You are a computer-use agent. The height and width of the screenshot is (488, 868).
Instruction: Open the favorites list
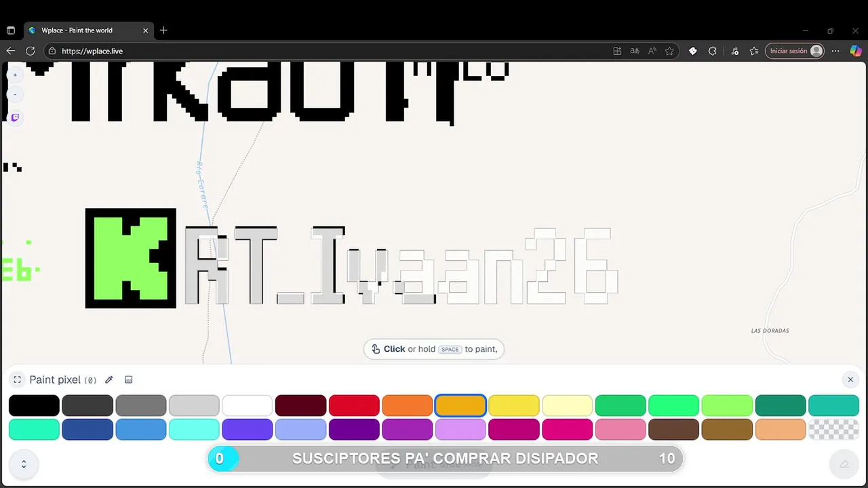754,51
